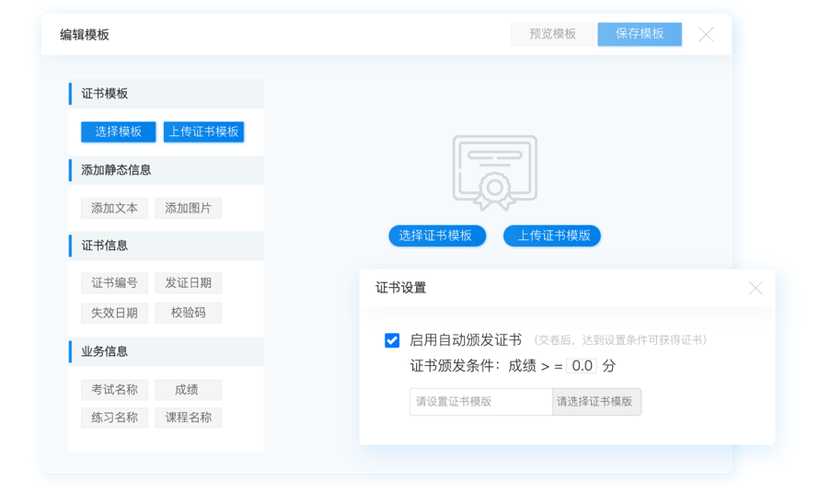
Task: Close the 证书设置 dialog
Action: click(x=755, y=288)
